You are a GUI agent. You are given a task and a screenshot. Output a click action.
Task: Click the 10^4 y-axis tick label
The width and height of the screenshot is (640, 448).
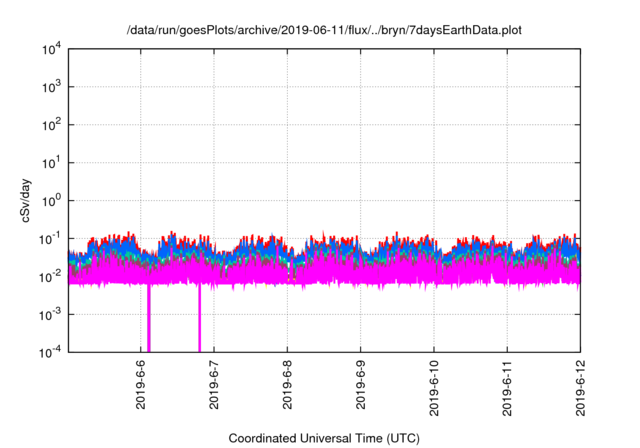(51, 50)
